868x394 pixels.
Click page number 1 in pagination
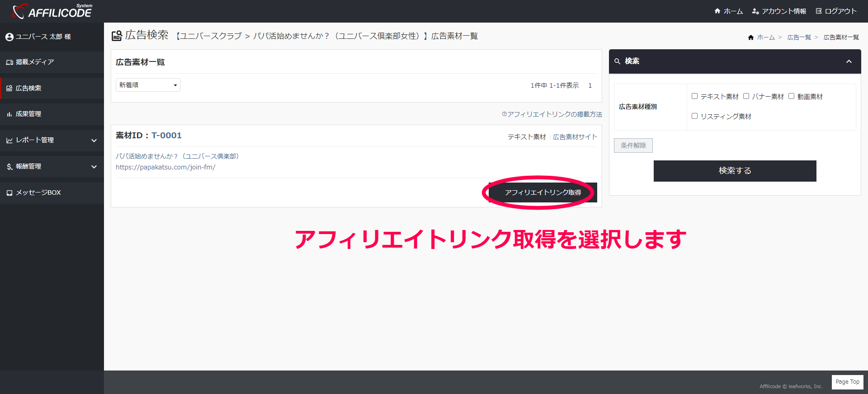pos(590,85)
